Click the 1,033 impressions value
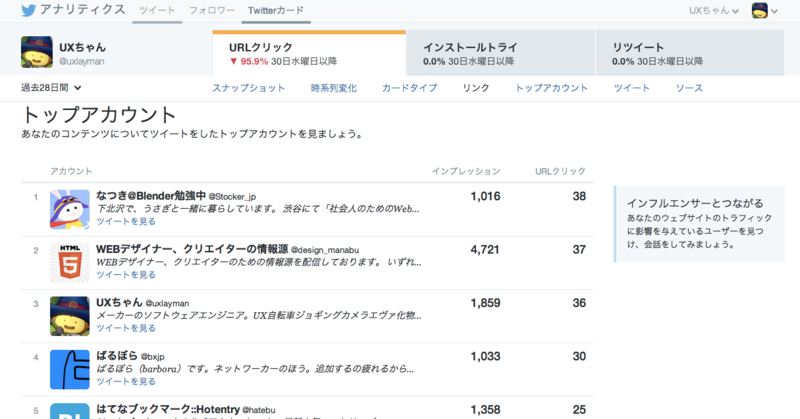 tap(485, 356)
